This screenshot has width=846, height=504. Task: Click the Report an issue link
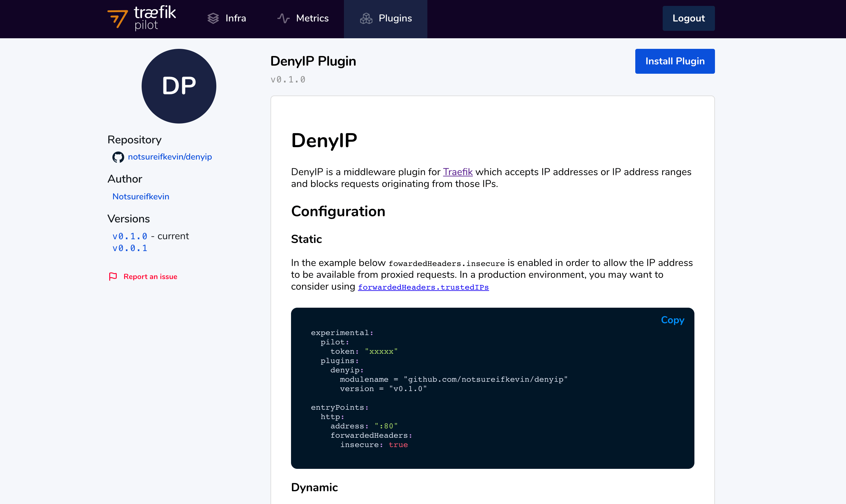[x=150, y=277]
